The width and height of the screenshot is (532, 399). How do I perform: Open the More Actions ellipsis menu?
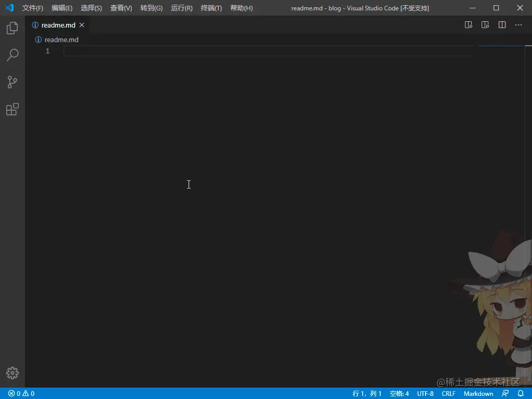click(x=518, y=24)
